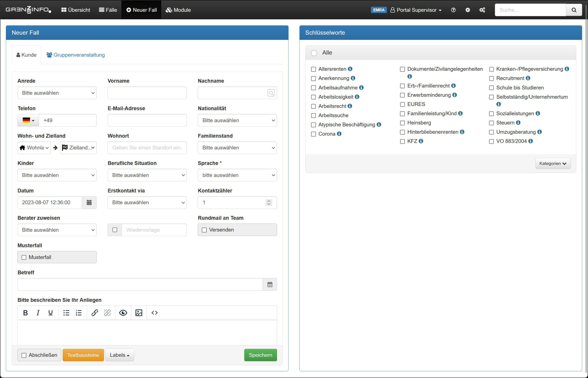Viewport: 588px width, 378px height.
Task: Open the Portal Supervisor user menu
Action: [416, 10]
